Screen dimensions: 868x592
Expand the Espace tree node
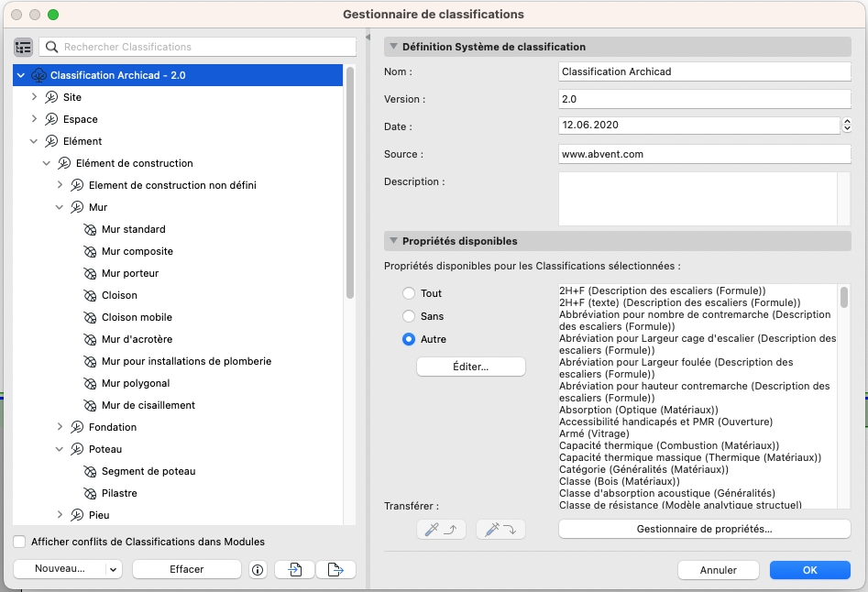[x=34, y=119]
